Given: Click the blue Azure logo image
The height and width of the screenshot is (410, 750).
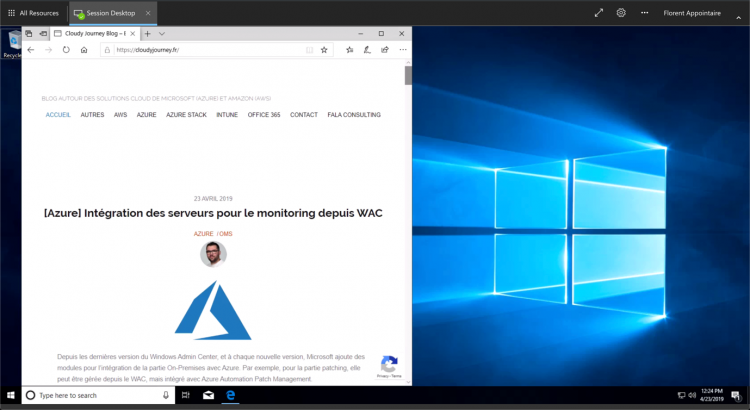Looking at the screenshot, I should point(213,310).
